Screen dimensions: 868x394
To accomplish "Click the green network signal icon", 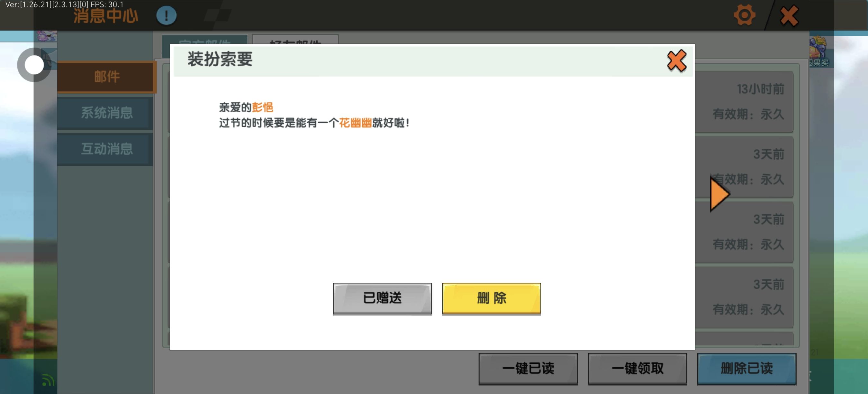I will [48, 380].
